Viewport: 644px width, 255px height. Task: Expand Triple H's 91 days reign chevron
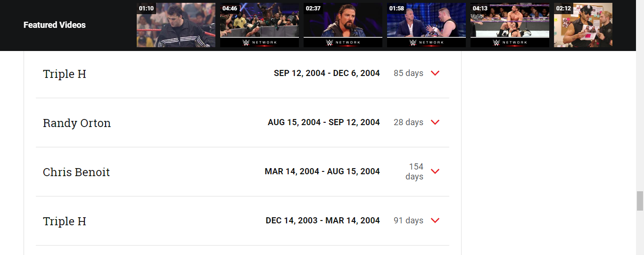435,221
